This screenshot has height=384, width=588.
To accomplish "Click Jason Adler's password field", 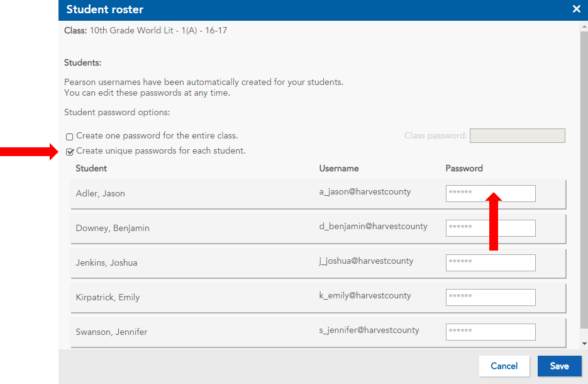I will [490, 193].
